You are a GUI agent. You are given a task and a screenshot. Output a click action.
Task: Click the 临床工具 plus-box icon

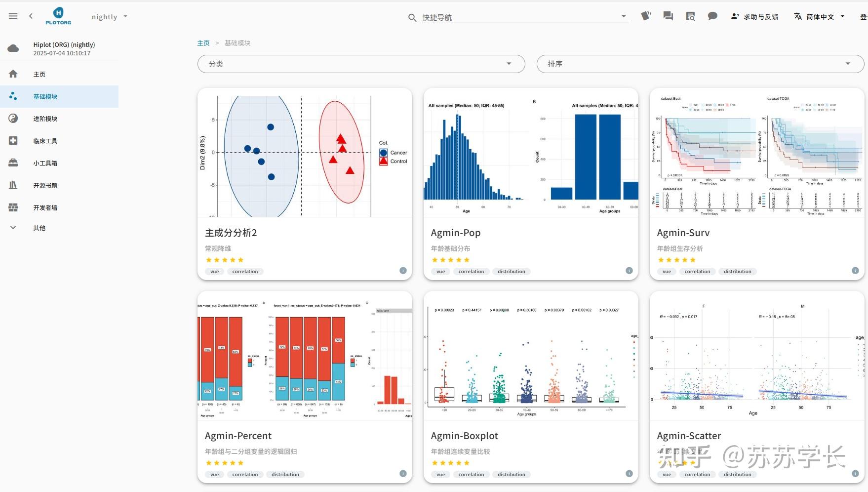(13, 141)
